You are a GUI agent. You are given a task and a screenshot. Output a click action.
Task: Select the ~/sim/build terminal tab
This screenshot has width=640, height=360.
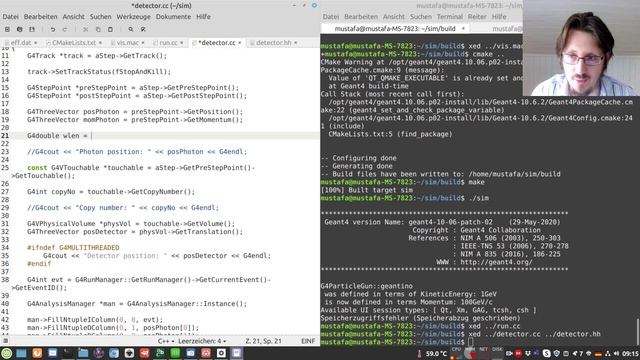[x=395, y=29]
